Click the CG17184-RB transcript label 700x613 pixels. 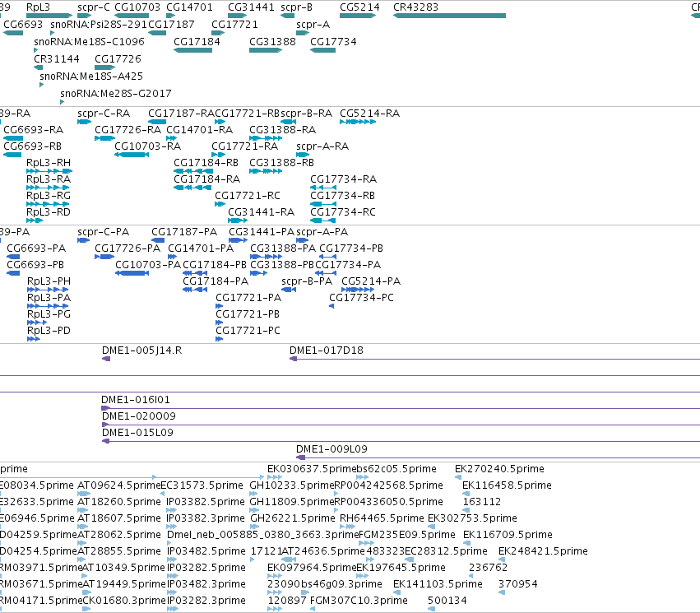pyautogui.click(x=206, y=163)
